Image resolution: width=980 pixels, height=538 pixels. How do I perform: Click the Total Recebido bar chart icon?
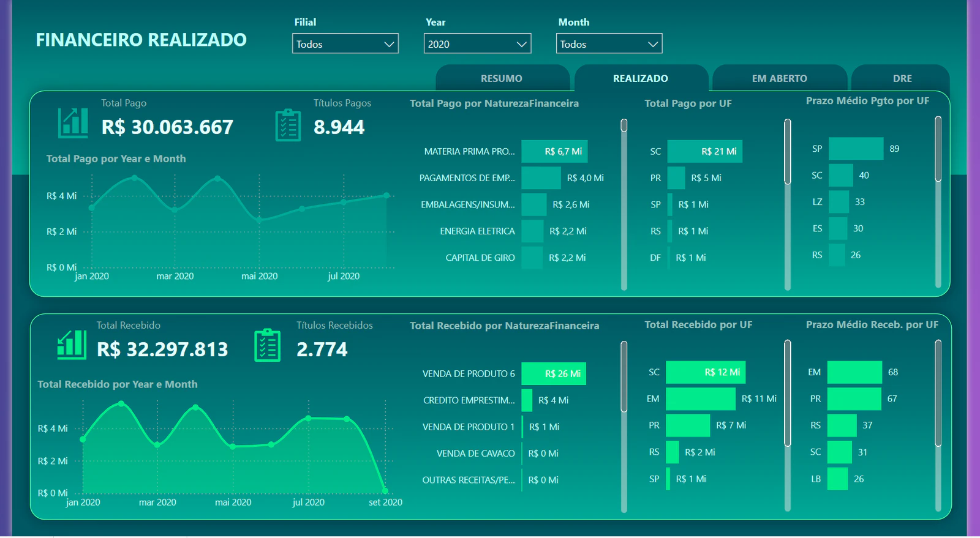click(x=72, y=344)
